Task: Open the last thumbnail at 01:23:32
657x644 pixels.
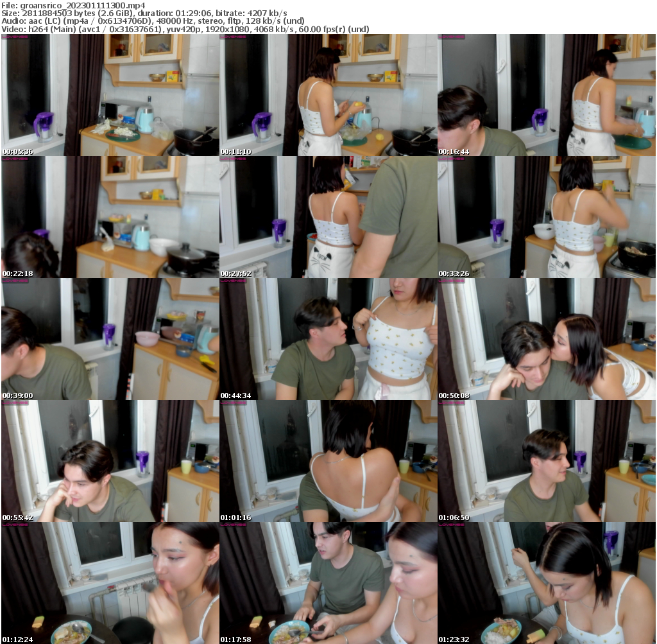Action: pos(546,582)
